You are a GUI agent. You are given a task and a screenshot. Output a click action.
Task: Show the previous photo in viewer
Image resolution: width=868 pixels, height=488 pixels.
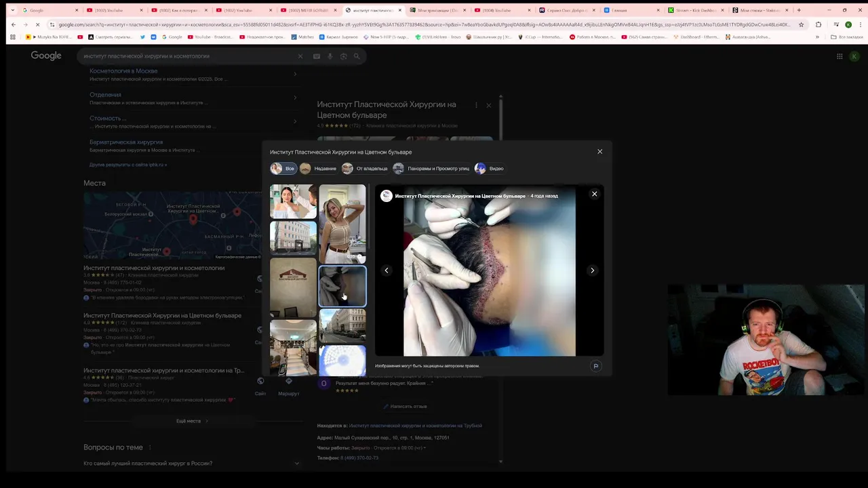pyautogui.click(x=387, y=270)
